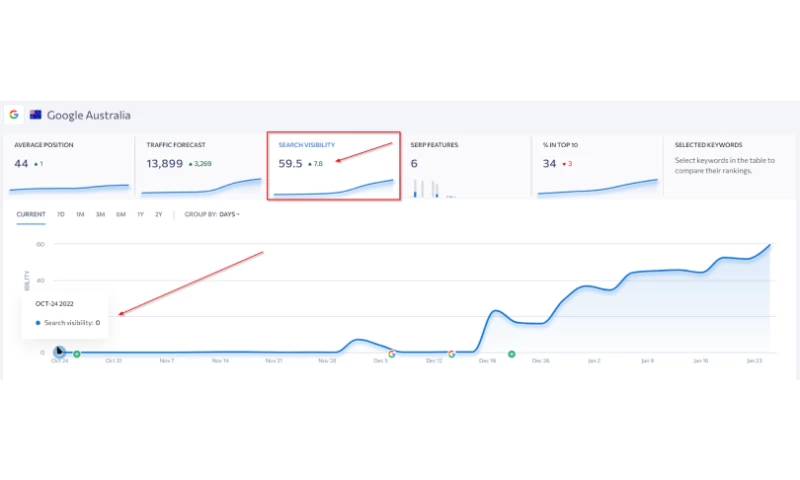The height and width of the screenshot is (480, 800).
Task: Click the average position value 44
Action: click(x=21, y=164)
